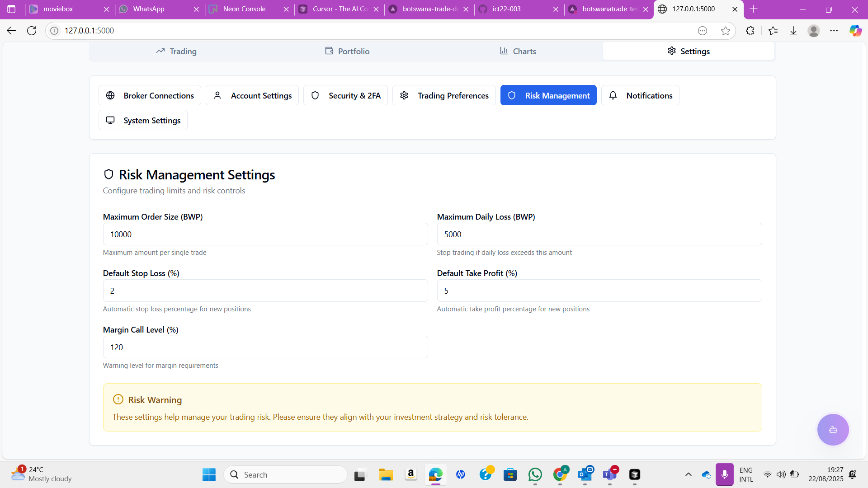View site information icon in address bar
Screen dimensions: 868x488
tap(54, 31)
